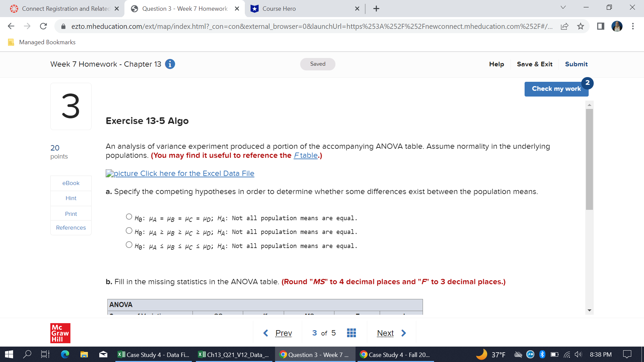Select the hypothesis using greater-than-or-equal signs
The image size is (644, 362).
[x=129, y=231]
